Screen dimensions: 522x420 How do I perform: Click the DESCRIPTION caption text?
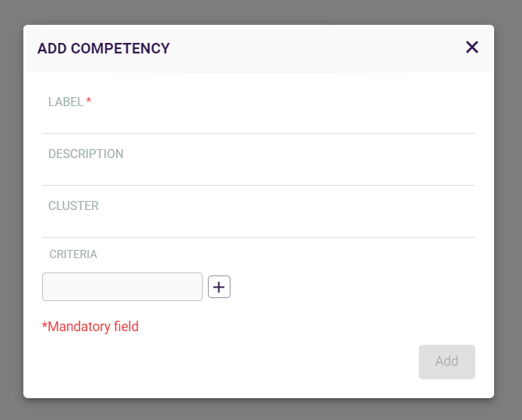coord(86,154)
